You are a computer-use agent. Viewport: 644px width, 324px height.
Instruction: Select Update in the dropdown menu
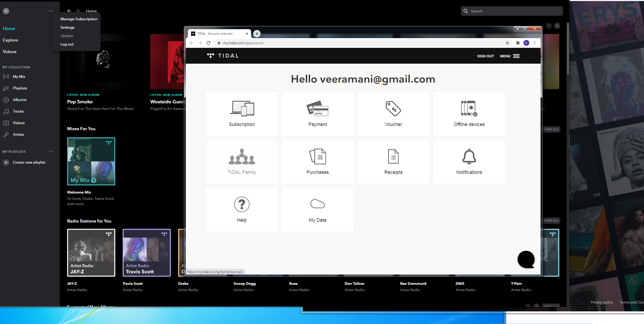(67, 36)
